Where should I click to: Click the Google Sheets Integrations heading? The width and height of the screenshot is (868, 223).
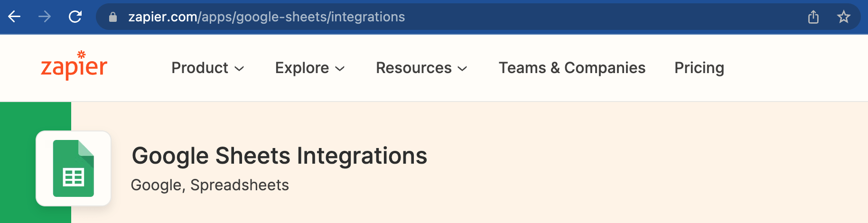279,156
